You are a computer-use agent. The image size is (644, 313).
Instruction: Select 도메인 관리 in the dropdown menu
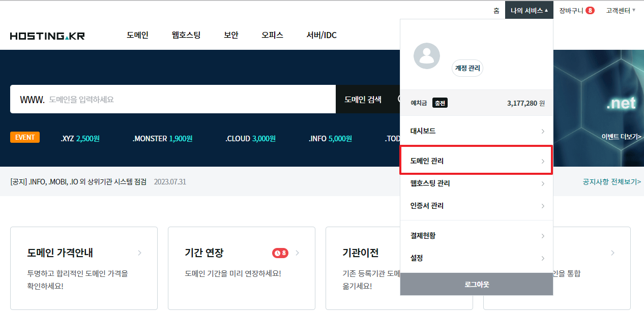[x=476, y=161]
